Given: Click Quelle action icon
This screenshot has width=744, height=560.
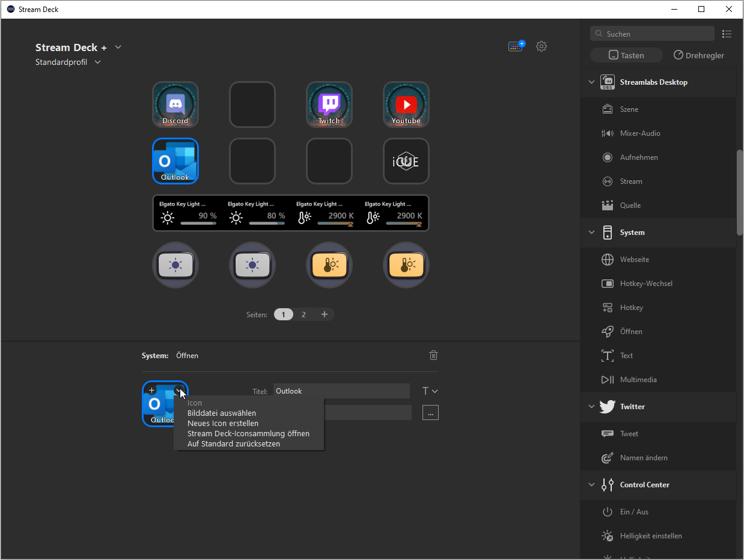Looking at the screenshot, I should [x=608, y=205].
